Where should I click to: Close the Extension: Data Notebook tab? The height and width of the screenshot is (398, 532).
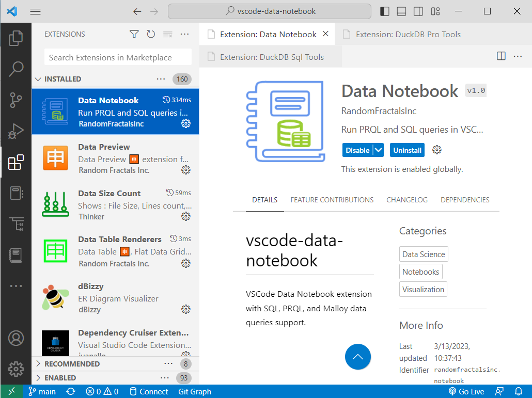[x=325, y=34]
